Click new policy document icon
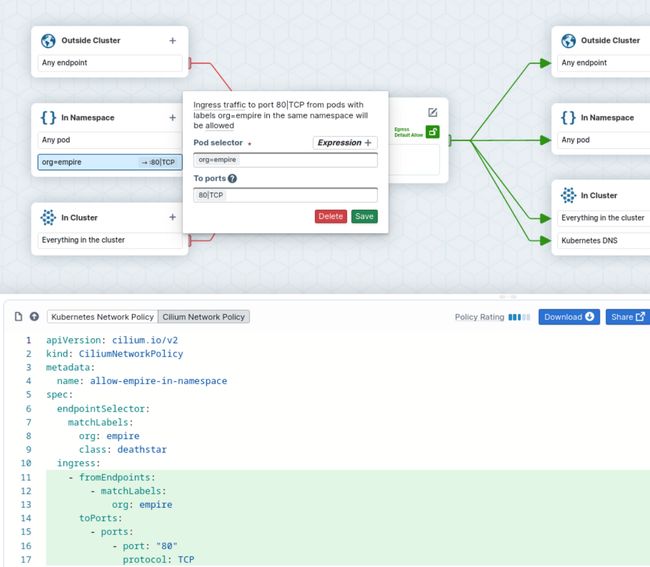 (x=18, y=317)
